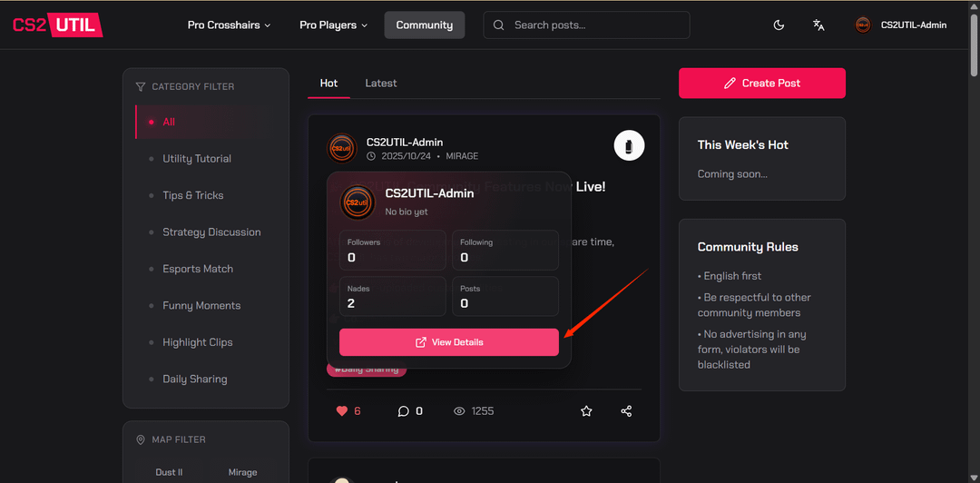Open the CS2UTIL-Admin account menu
This screenshot has width=980, height=483.
point(913,25)
